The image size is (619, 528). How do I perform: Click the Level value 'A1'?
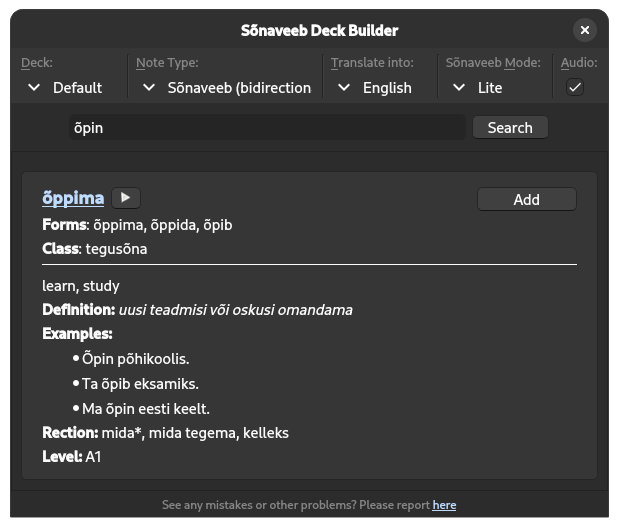(x=94, y=457)
